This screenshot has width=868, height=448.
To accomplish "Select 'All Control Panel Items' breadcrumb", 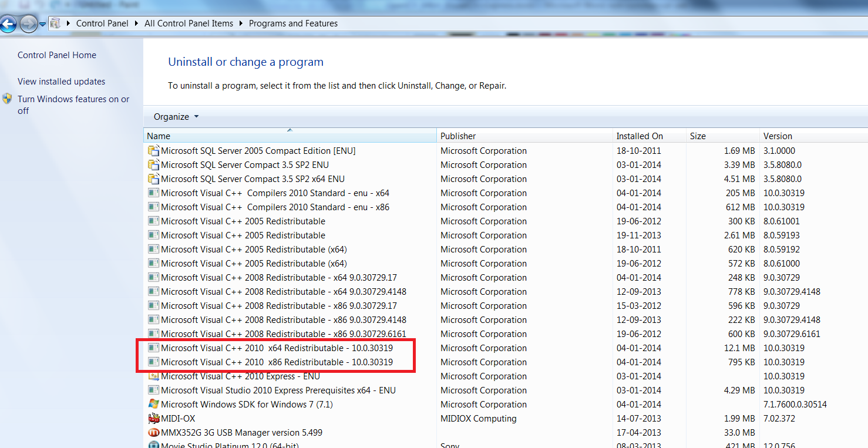I will (x=189, y=23).
